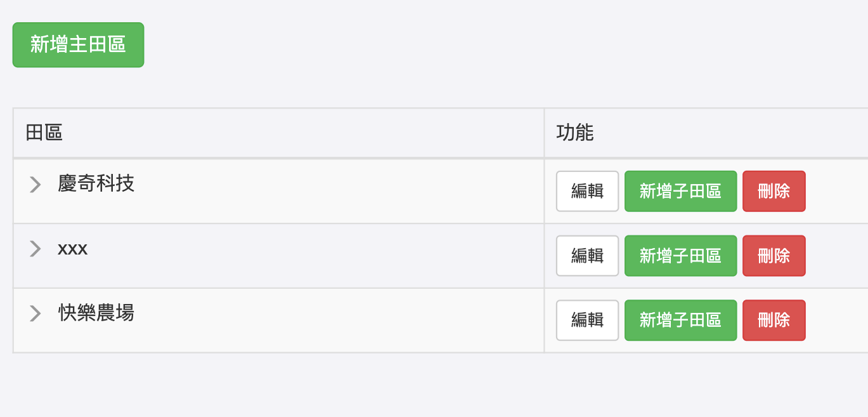Select the 快樂農場 field name

(x=96, y=313)
